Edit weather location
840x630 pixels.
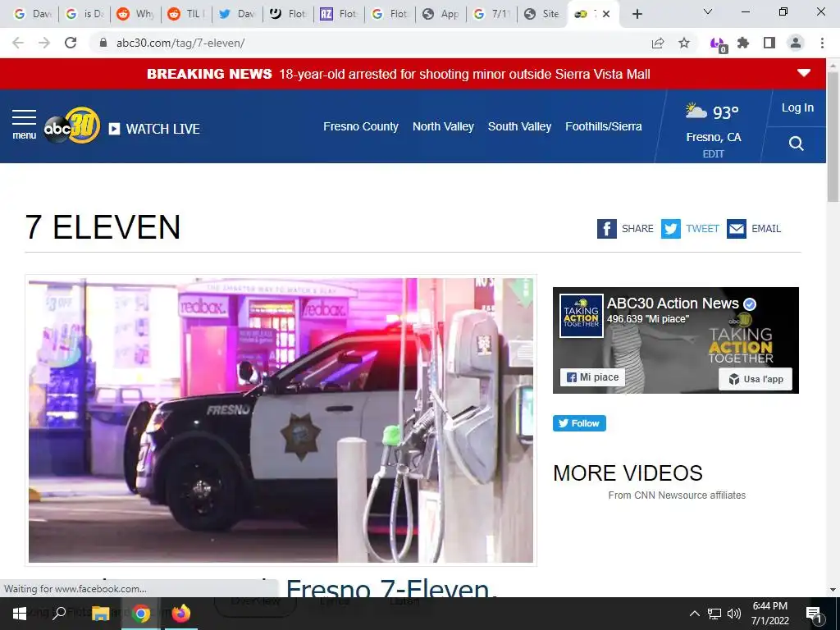713,153
